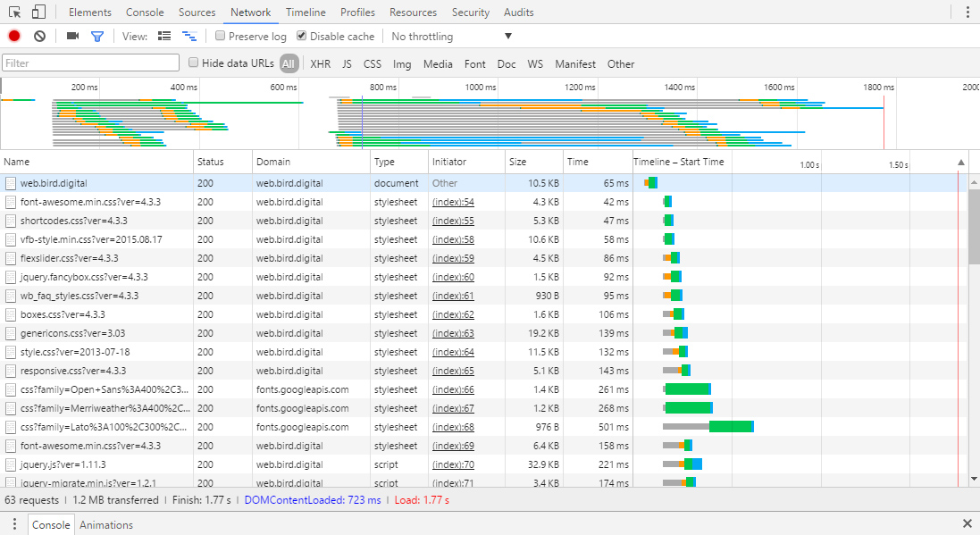Screen dimensions: 980x535
Task: Switch to the Animations drawer tab
Action: click(x=105, y=524)
